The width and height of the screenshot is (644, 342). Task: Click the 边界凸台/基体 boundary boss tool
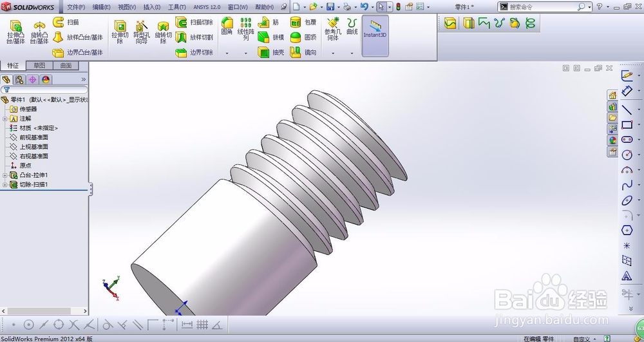78,53
